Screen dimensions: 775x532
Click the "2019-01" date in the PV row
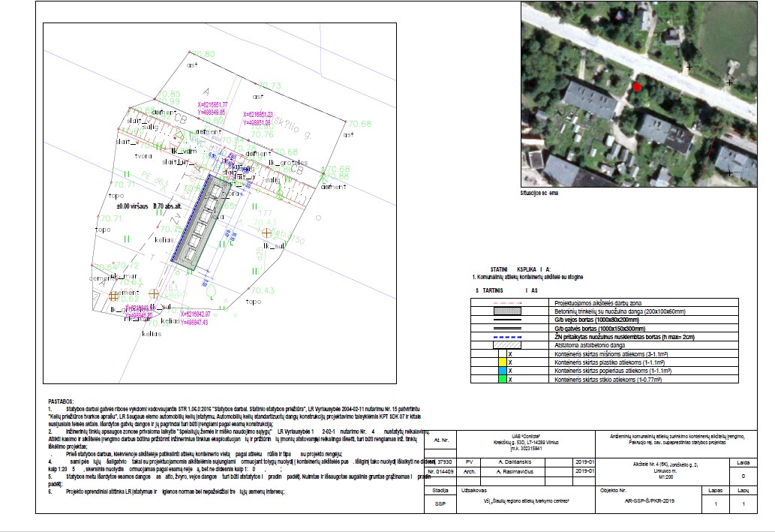point(584,461)
